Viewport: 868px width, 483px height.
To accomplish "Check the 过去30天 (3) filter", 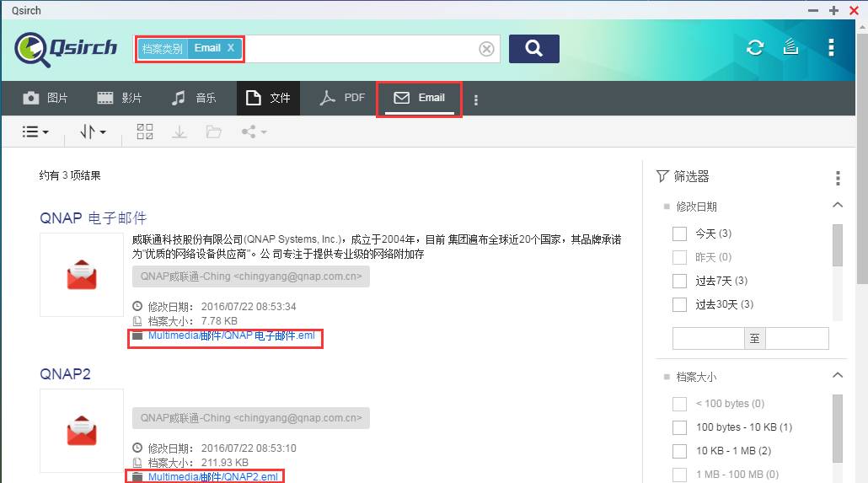I will click(679, 304).
